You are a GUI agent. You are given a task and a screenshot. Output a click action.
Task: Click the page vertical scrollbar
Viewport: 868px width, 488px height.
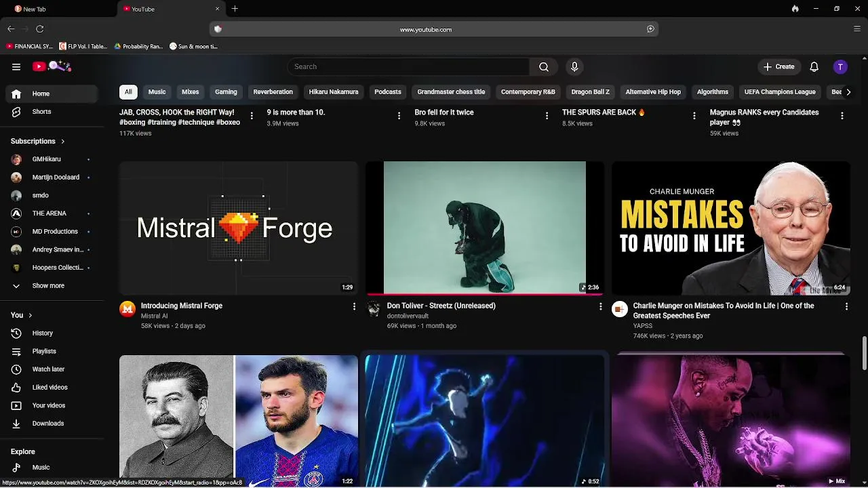click(864, 352)
